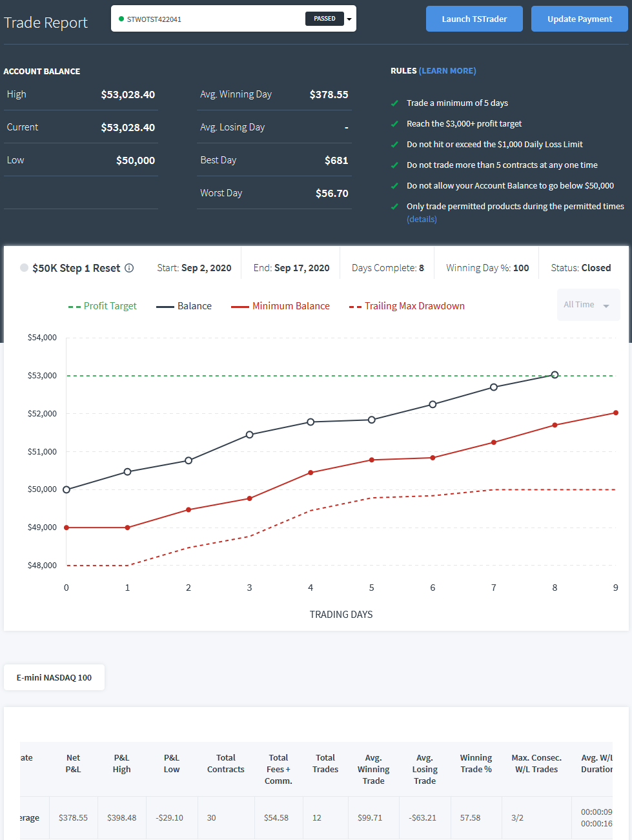This screenshot has height=840, width=632.
Task: Click the grey circle before $50K Step 1 Reset
Action: (x=24, y=268)
